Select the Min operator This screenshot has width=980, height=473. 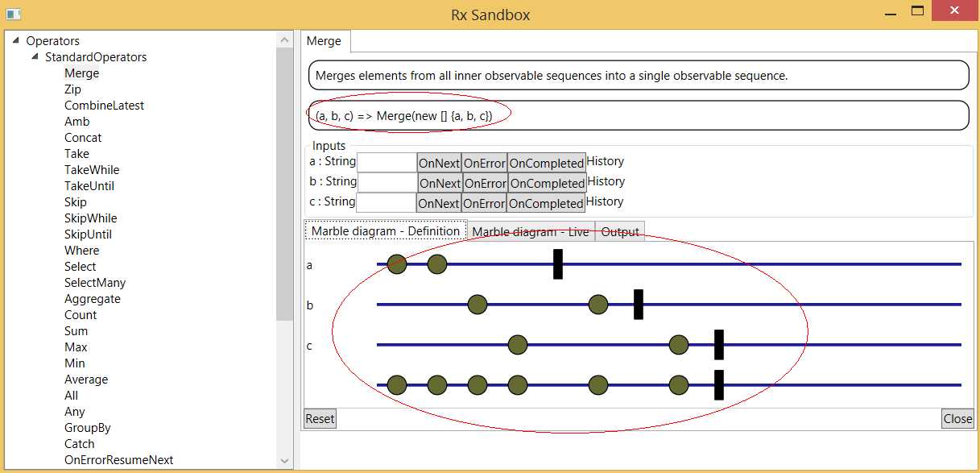pos(75,363)
